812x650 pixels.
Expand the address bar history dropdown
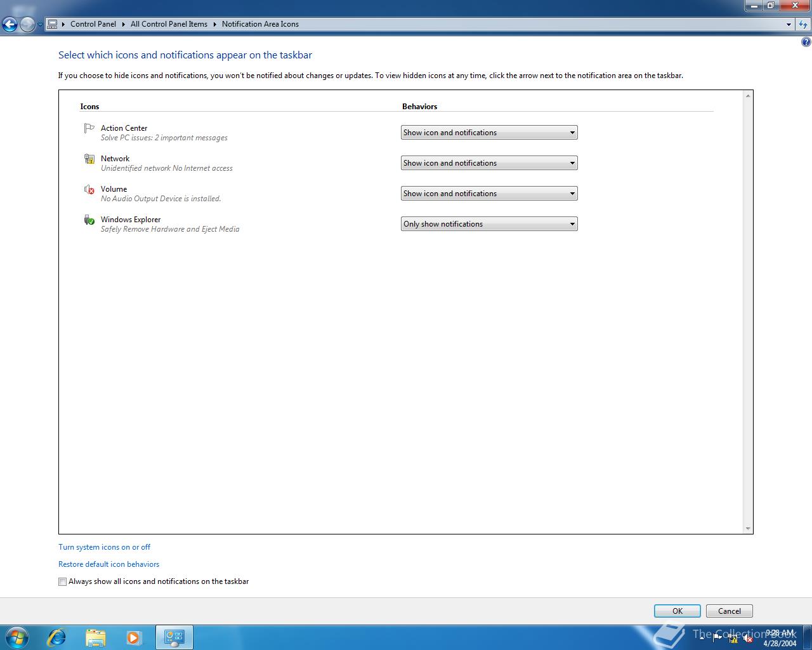coord(789,24)
